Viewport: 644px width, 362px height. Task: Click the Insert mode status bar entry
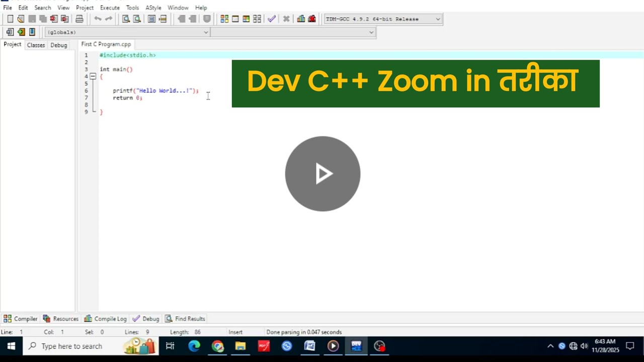[235, 332]
